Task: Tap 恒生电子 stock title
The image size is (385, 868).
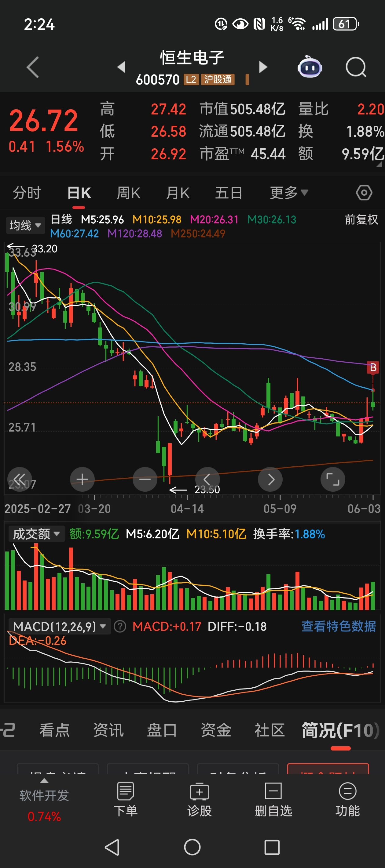Action: pos(192,58)
